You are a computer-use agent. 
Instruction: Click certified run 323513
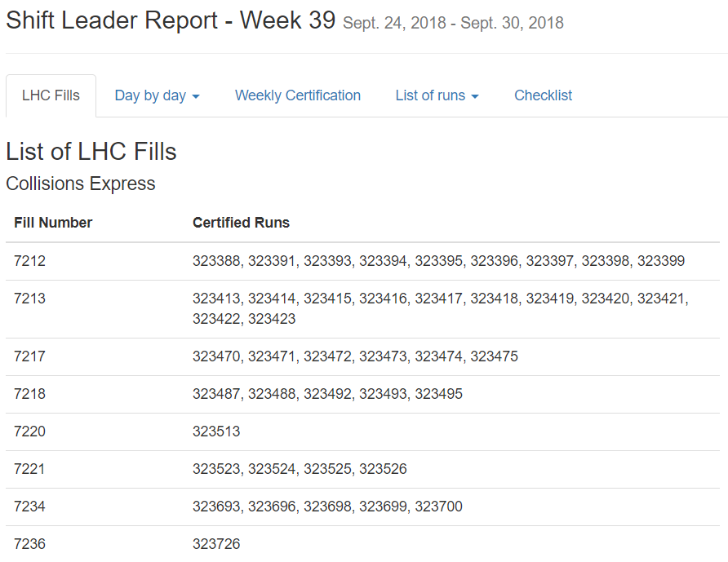[x=216, y=431]
